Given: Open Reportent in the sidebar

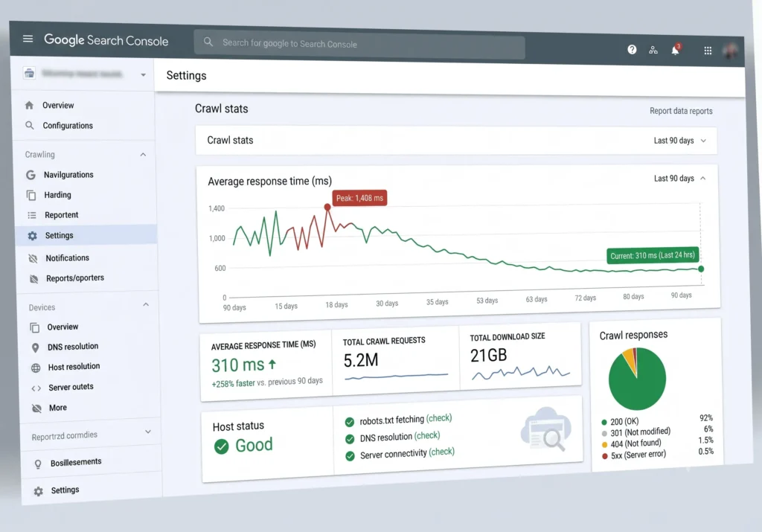Looking at the screenshot, I should coord(61,215).
